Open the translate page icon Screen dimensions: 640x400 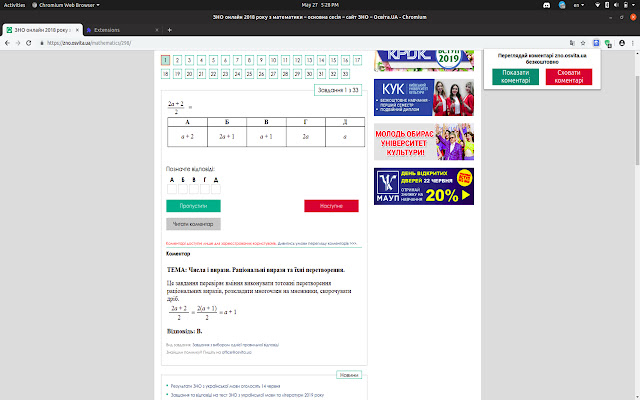(x=572, y=43)
